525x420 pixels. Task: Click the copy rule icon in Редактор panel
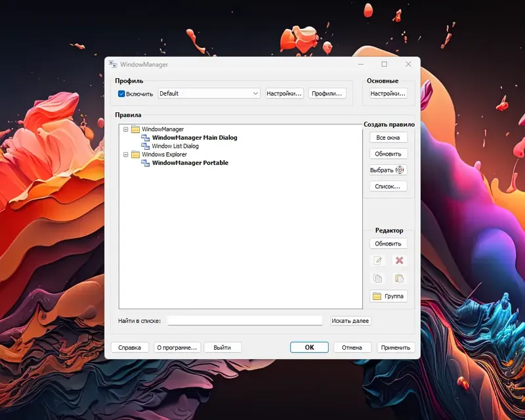pyautogui.click(x=379, y=278)
